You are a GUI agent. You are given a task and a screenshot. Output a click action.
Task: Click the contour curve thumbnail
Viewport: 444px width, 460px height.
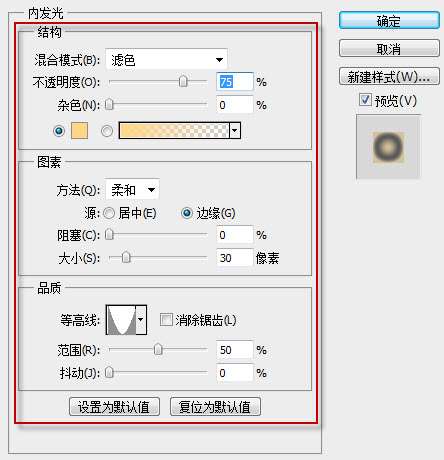point(121,320)
